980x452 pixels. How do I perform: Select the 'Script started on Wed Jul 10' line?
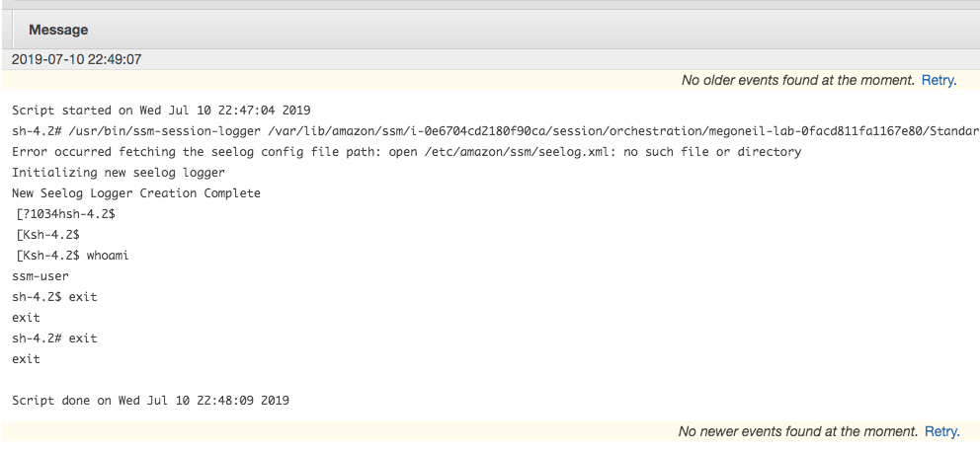pos(161,111)
